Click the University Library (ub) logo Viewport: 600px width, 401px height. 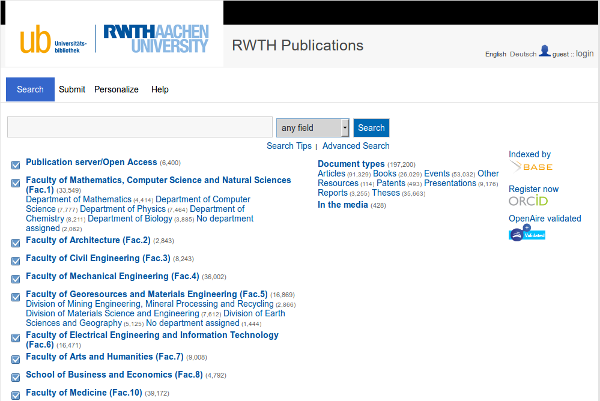[54, 41]
